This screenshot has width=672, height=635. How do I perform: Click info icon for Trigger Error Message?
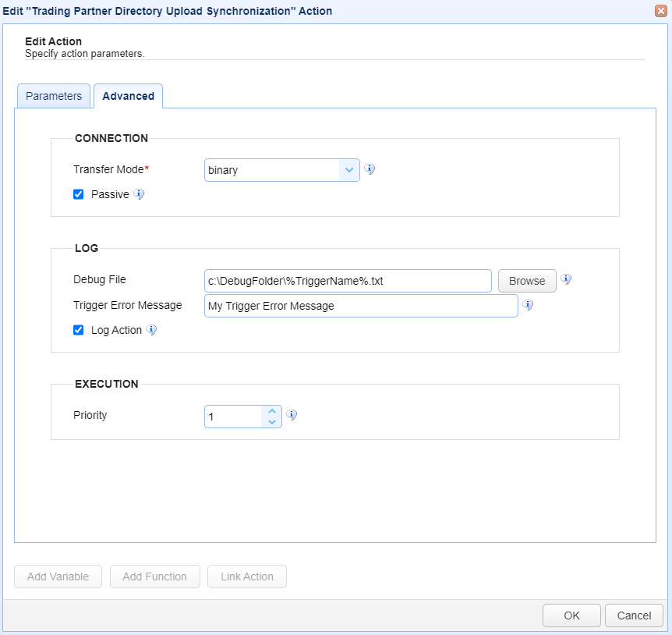coord(528,305)
